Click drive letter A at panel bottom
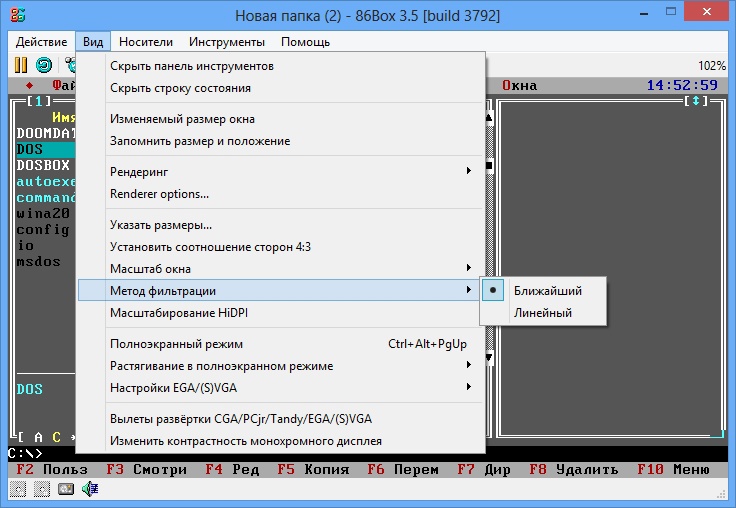This screenshot has width=736, height=508. pyautogui.click(x=38, y=437)
